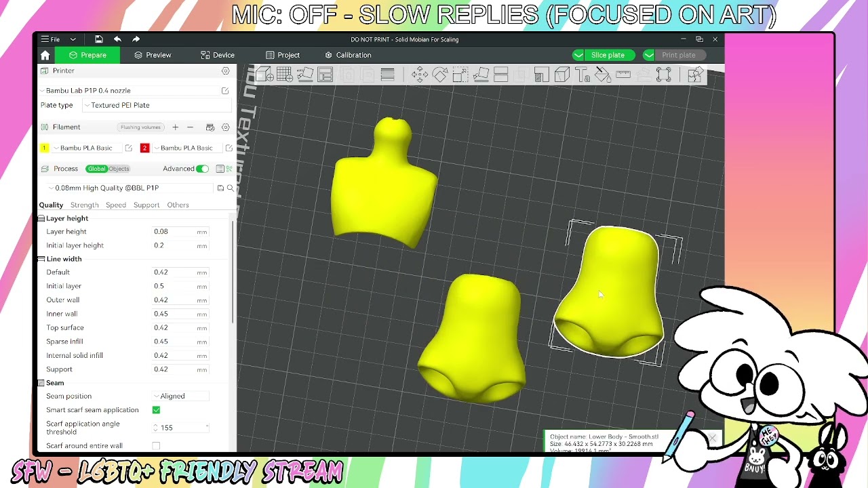Uncheck Smart scarf seam application
The width and height of the screenshot is (868, 488).
(156, 410)
